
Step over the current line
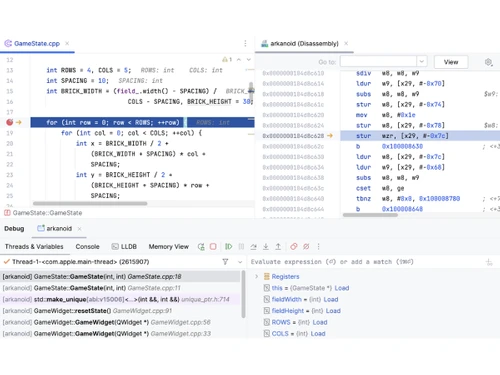click(254, 247)
